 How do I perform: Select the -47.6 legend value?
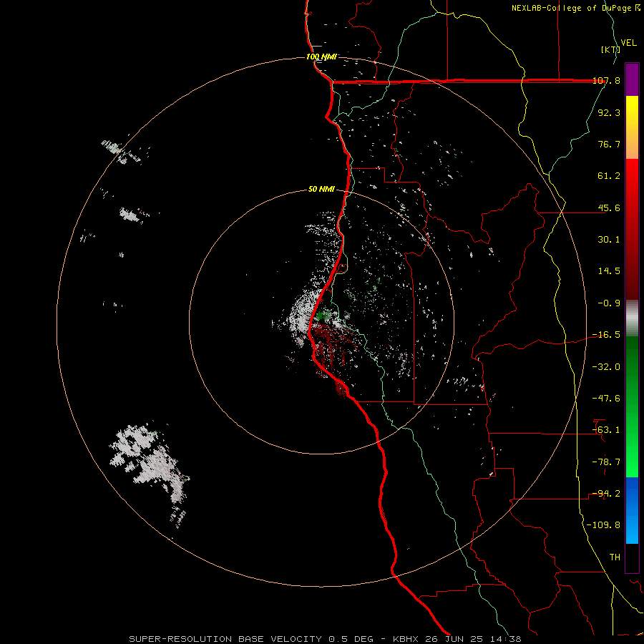pos(606,399)
